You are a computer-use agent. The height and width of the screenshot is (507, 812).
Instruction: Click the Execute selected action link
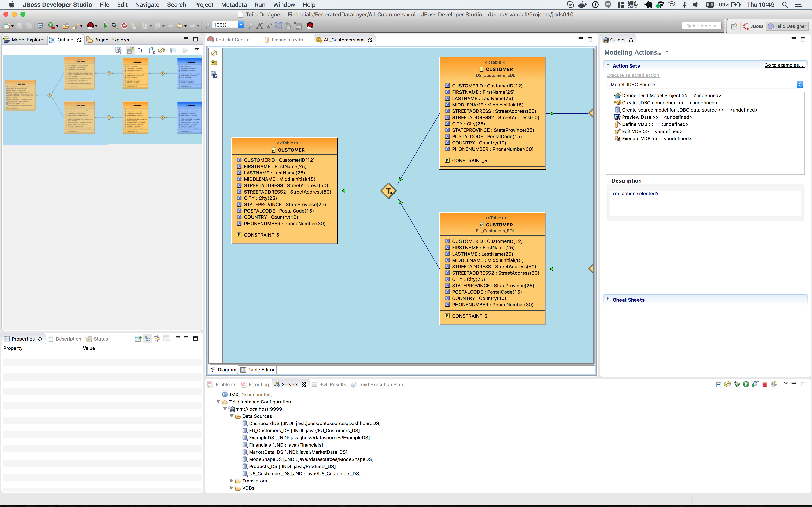point(632,75)
